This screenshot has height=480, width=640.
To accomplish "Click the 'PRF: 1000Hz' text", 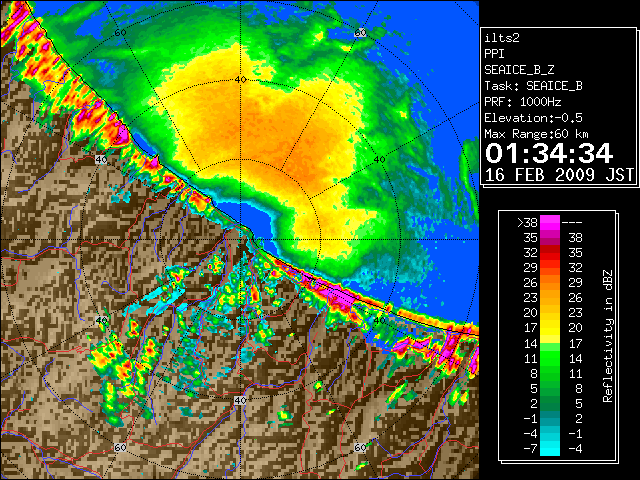I will (522, 102).
